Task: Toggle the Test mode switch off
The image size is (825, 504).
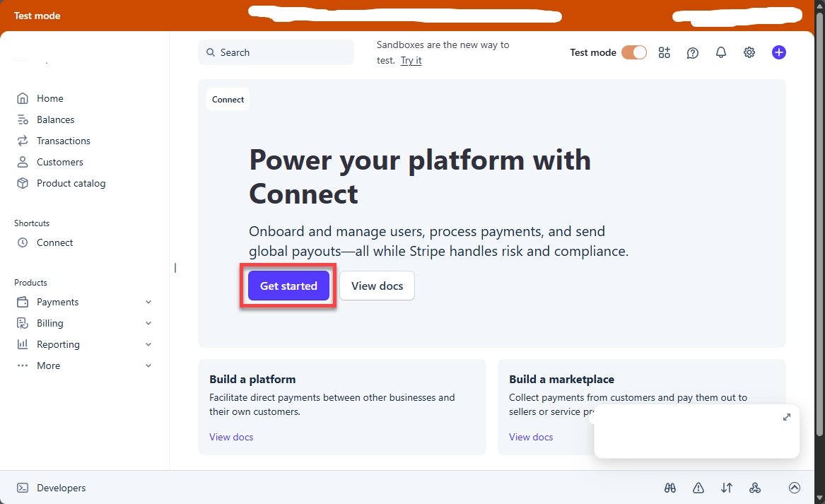Action: point(634,52)
